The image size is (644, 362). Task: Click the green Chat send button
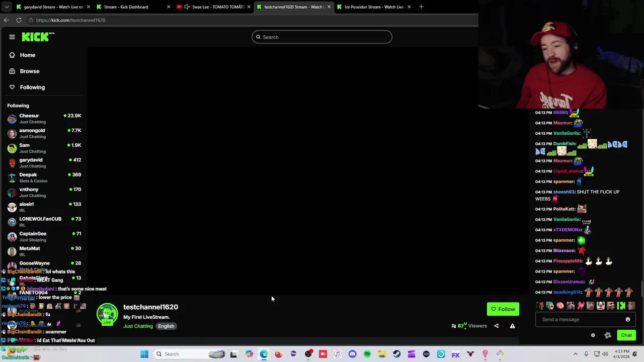pyautogui.click(x=626, y=335)
